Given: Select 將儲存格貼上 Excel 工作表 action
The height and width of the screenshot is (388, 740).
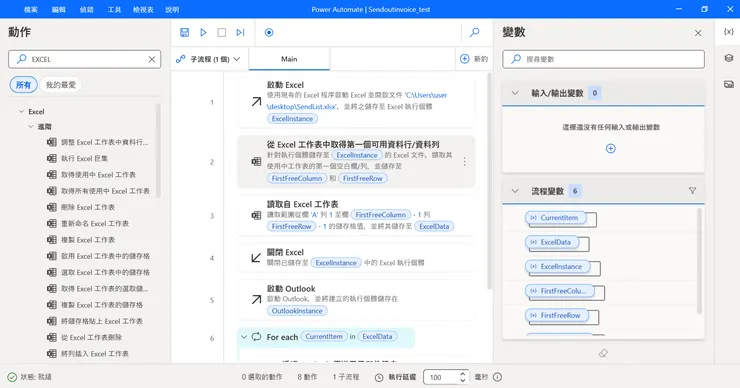Looking at the screenshot, I should pos(101,321).
